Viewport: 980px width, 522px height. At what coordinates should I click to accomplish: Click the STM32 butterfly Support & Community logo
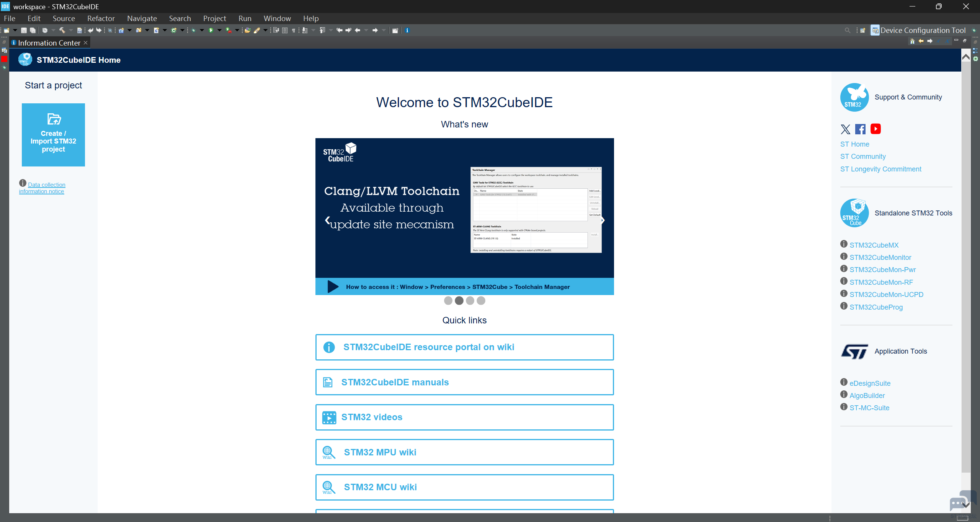(854, 97)
